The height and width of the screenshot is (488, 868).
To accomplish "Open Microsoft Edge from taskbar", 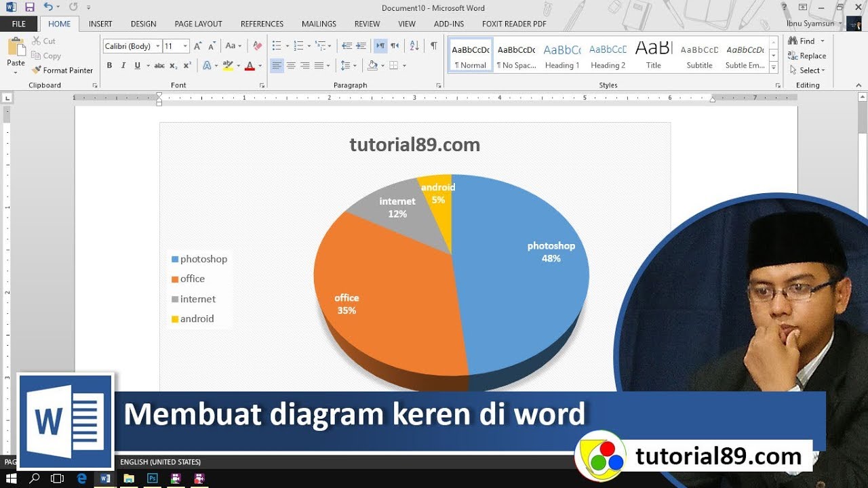I will 82,479.
